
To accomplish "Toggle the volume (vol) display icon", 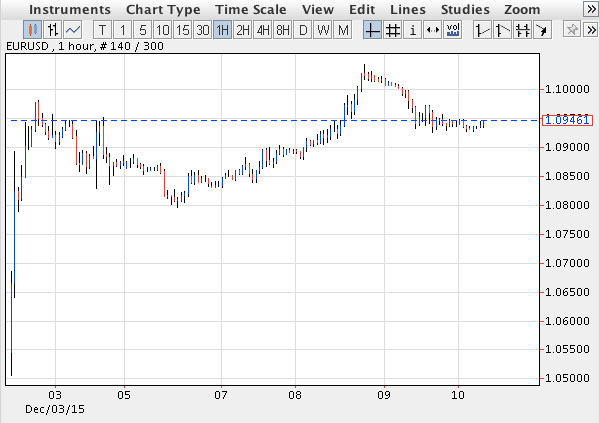I will coord(453,30).
